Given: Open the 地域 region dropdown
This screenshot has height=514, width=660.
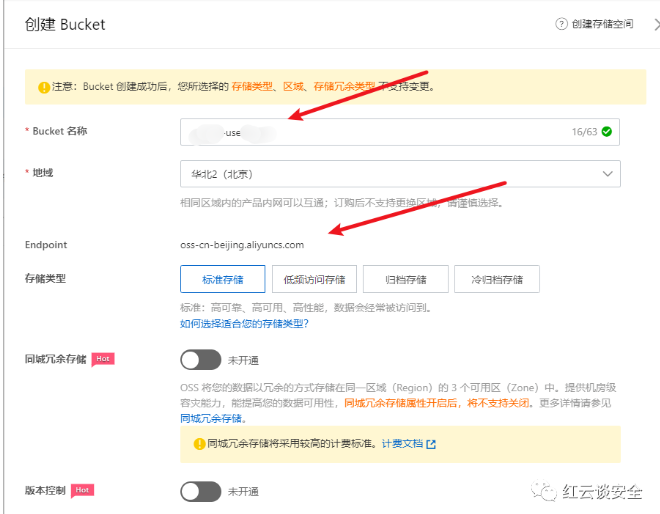Looking at the screenshot, I should click(400, 173).
